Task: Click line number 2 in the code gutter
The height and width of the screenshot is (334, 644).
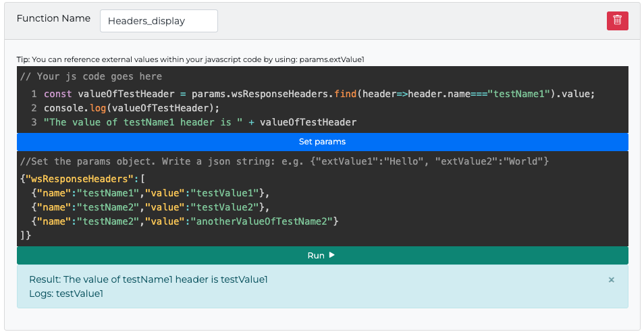Action: point(33,108)
